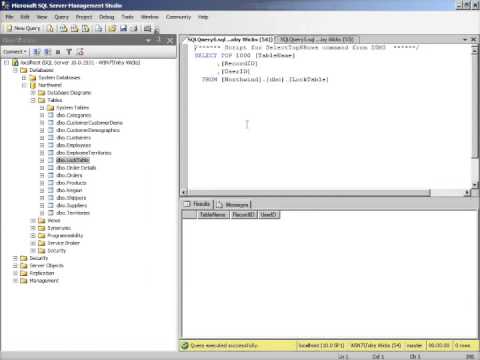The width and height of the screenshot is (480, 360).
Task: Open the Activity Monitor icon
Action: pos(148,28)
